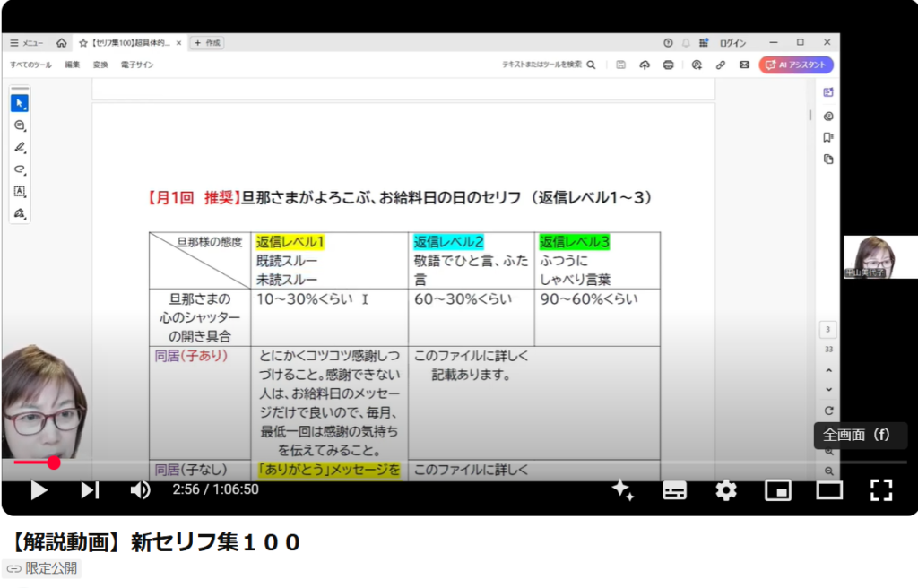Click the 作成 new tab button

coord(207,42)
